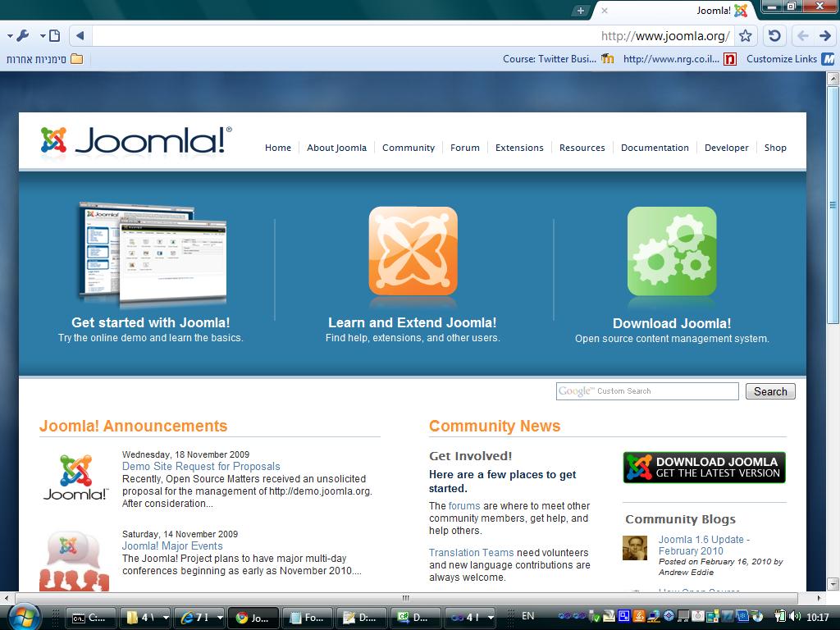Open the 'Learn and Extend Joomla!' heading link

click(x=413, y=322)
